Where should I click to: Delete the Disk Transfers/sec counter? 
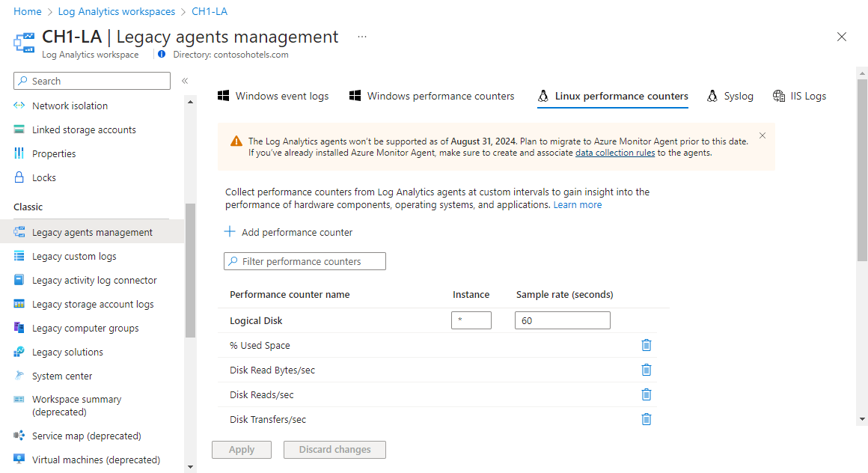click(x=647, y=419)
